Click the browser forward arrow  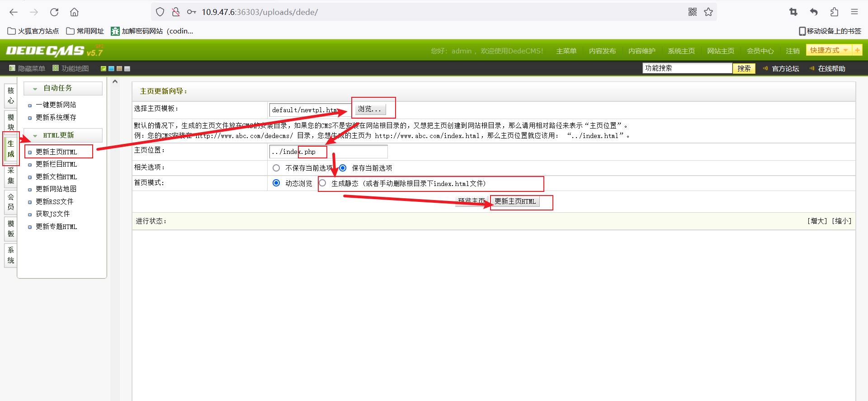click(x=34, y=12)
